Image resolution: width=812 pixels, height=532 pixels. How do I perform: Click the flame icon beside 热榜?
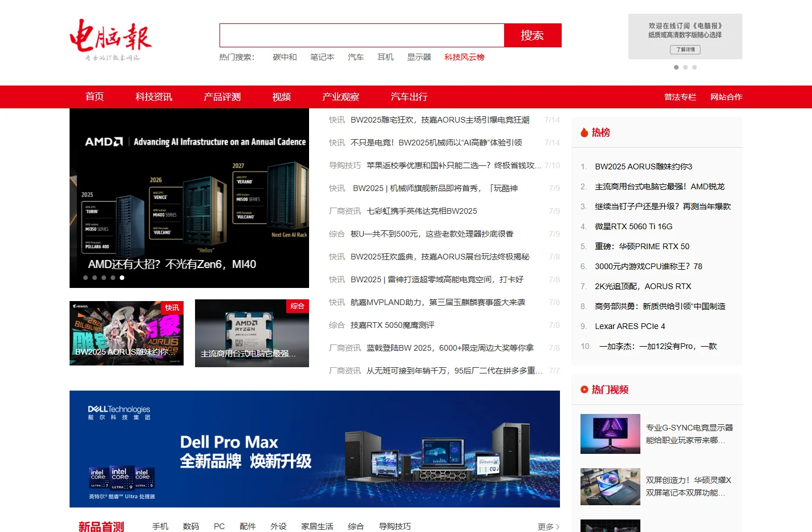584,132
